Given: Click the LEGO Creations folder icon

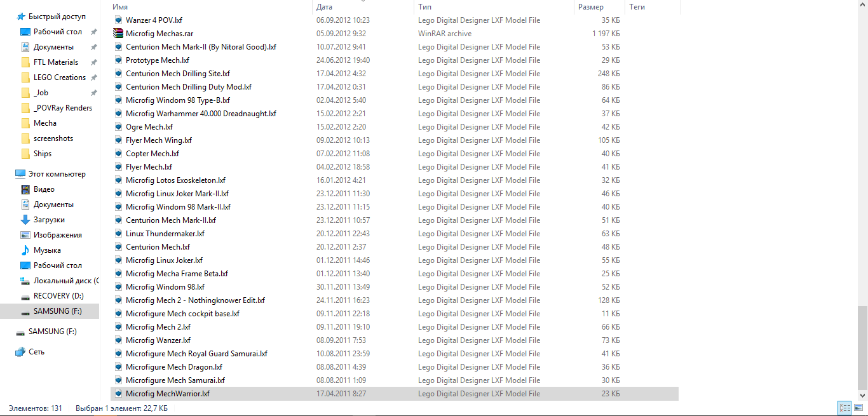Looking at the screenshot, I should tap(25, 77).
